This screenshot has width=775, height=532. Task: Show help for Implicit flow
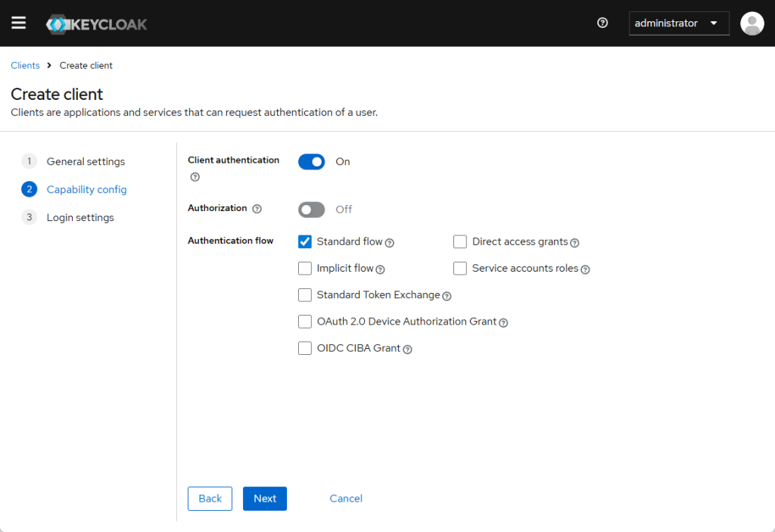[380, 269]
